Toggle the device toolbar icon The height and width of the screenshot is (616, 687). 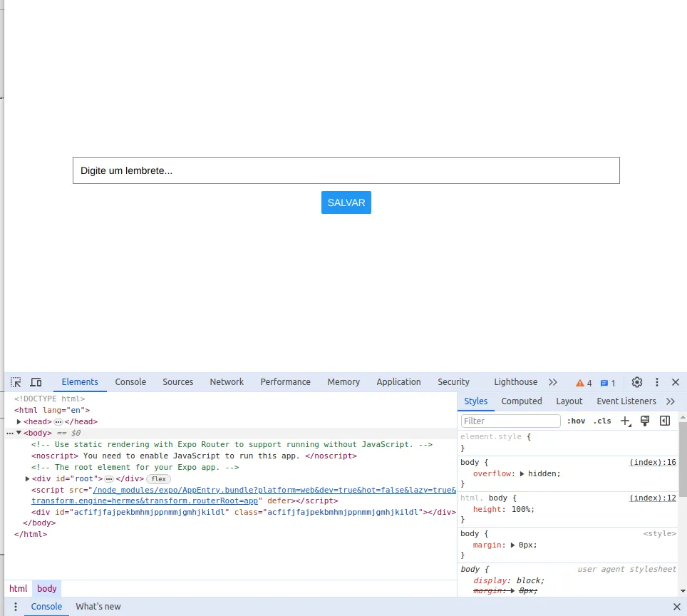coord(36,382)
